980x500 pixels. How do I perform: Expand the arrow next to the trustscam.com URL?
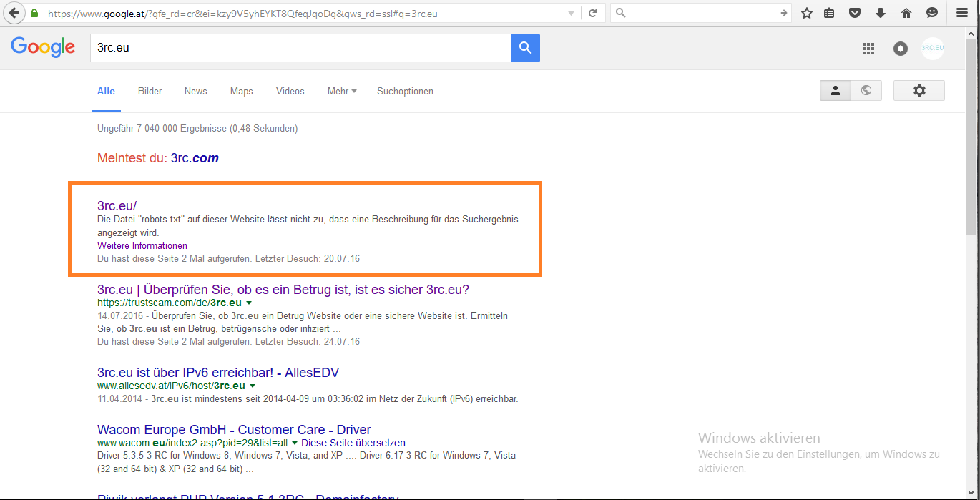pos(249,303)
